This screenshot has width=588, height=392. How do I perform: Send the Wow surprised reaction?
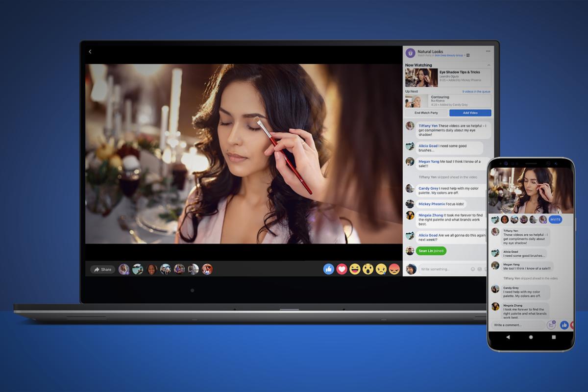(368, 269)
